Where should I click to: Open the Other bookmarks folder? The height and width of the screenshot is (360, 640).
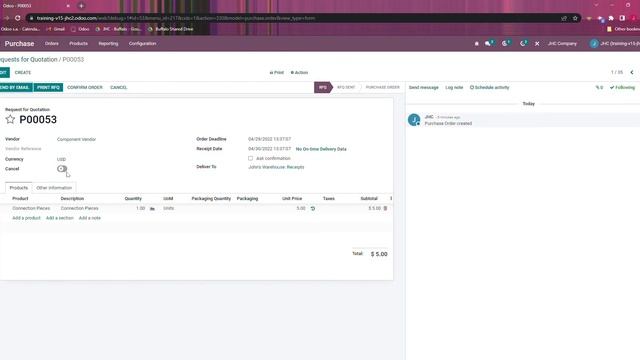(x=623, y=29)
